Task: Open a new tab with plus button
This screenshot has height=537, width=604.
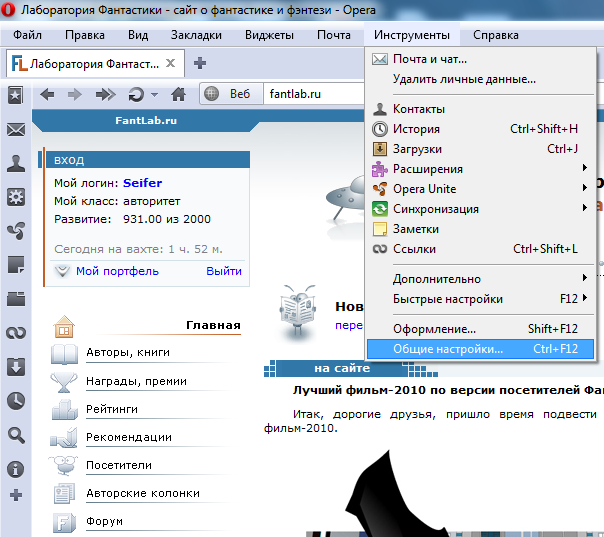Action: (200, 63)
